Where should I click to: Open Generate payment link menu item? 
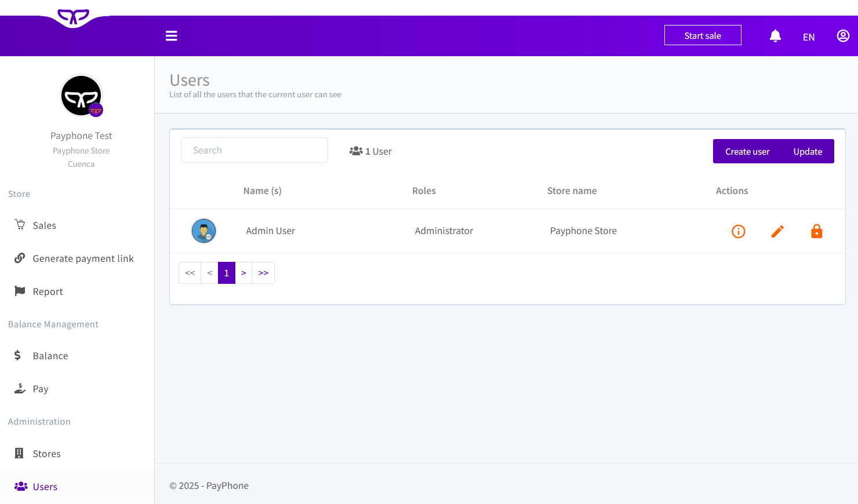(77, 258)
